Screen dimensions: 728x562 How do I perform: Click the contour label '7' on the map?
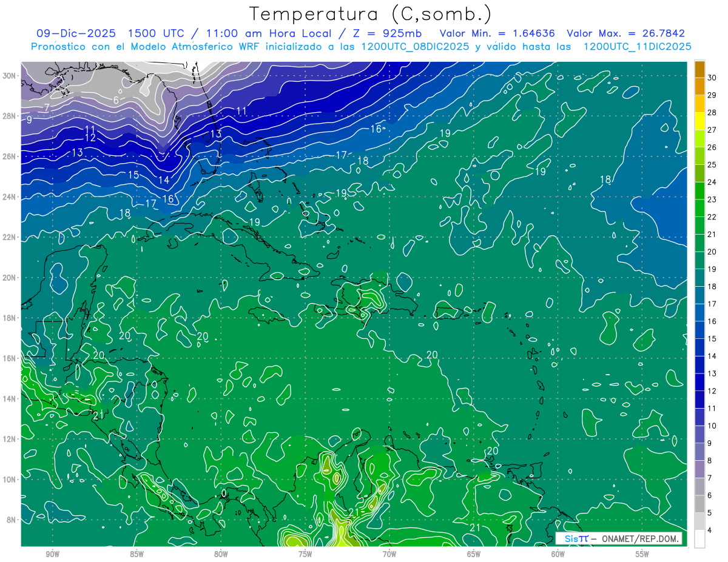pos(46,108)
